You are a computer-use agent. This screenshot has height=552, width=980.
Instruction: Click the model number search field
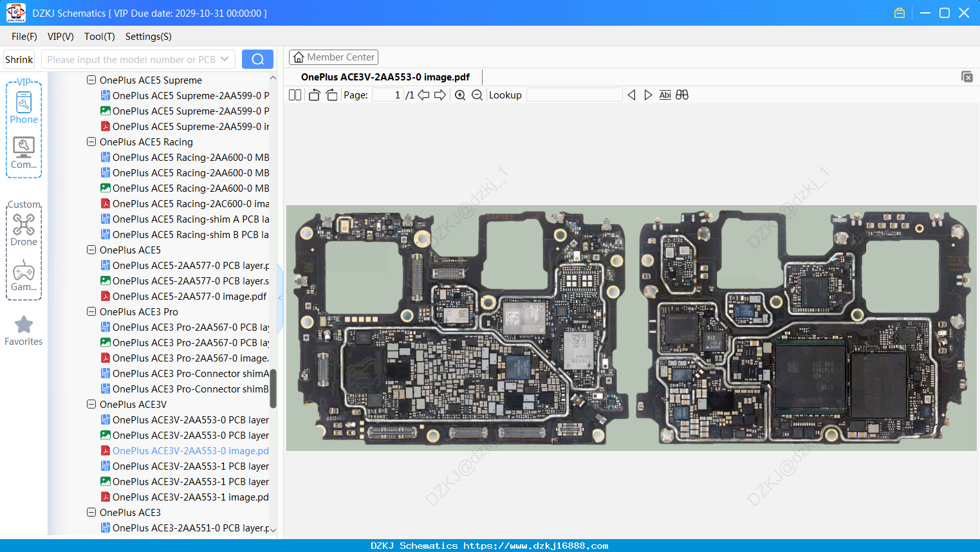pyautogui.click(x=131, y=59)
